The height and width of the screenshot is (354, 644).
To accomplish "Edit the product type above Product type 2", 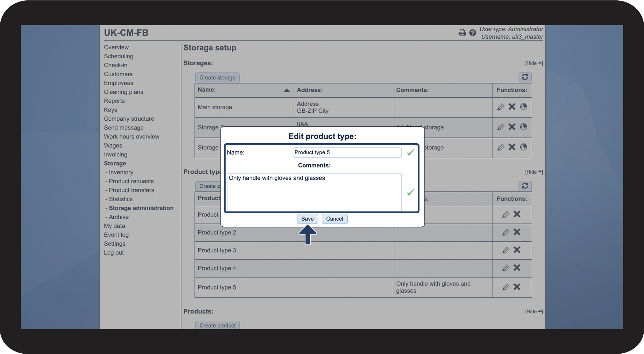I will [x=506, y=214].
